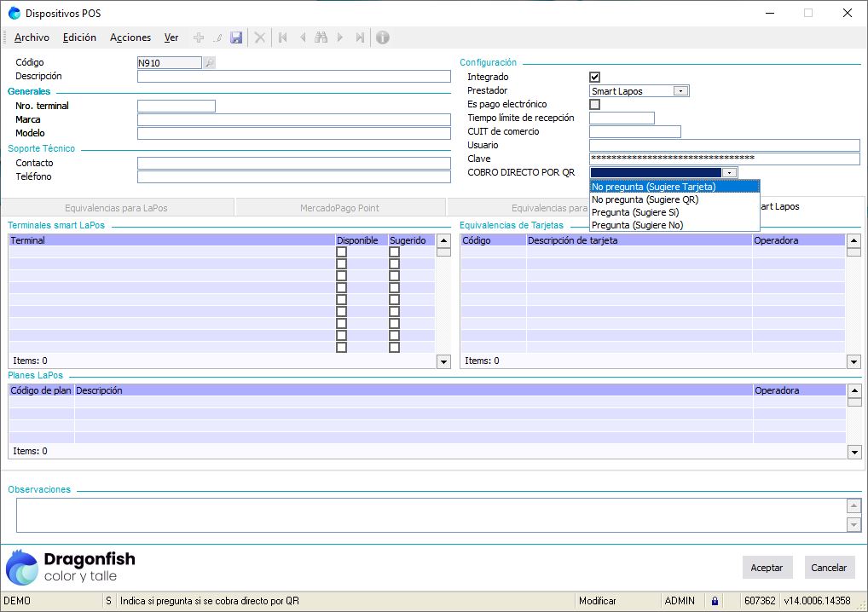Click the lookup icon beside Código field
Viewport: 868px width, 612px height.
coord(209,63)
